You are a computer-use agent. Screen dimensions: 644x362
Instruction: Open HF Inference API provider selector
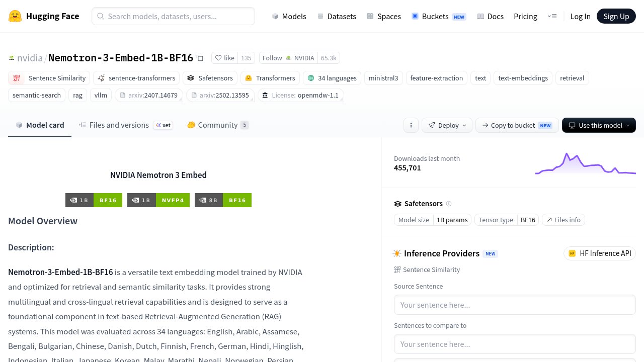(x=600, y=253)
